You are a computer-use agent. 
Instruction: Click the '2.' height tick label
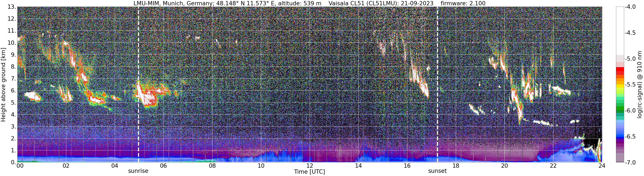13,138
